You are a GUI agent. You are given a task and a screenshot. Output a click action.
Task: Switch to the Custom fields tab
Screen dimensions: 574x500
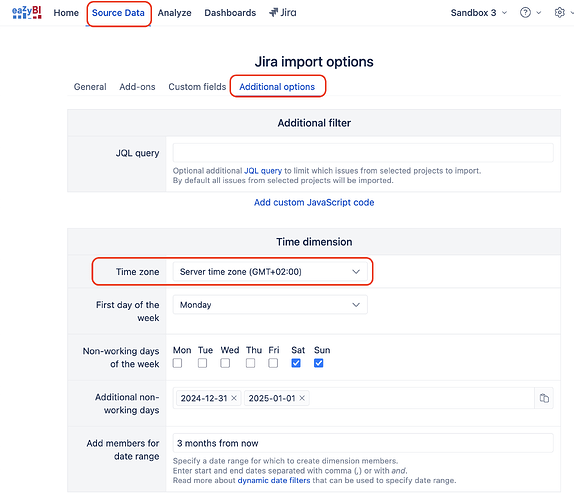pos(197,87)
